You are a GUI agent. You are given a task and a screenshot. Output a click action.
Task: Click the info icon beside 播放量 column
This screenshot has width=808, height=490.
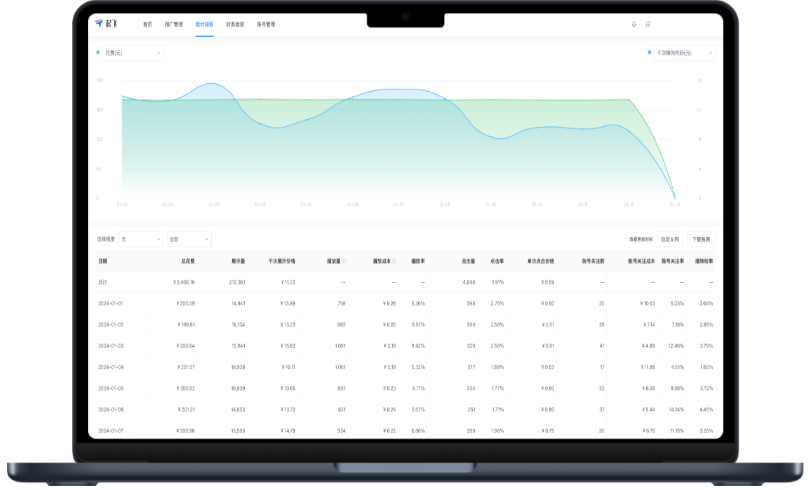tap(345, 261)
